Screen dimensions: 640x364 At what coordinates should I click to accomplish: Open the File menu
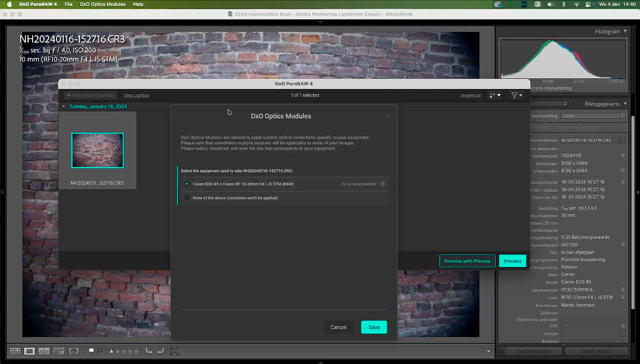(68, 4)
